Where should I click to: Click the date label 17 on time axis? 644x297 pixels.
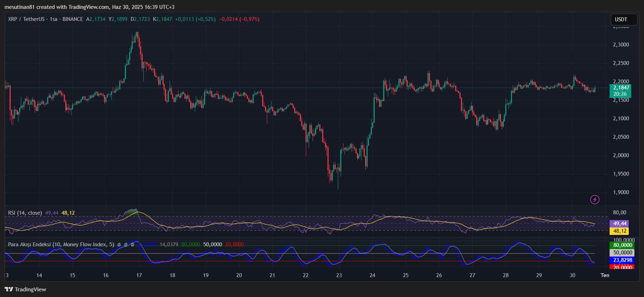click(139, 275)
